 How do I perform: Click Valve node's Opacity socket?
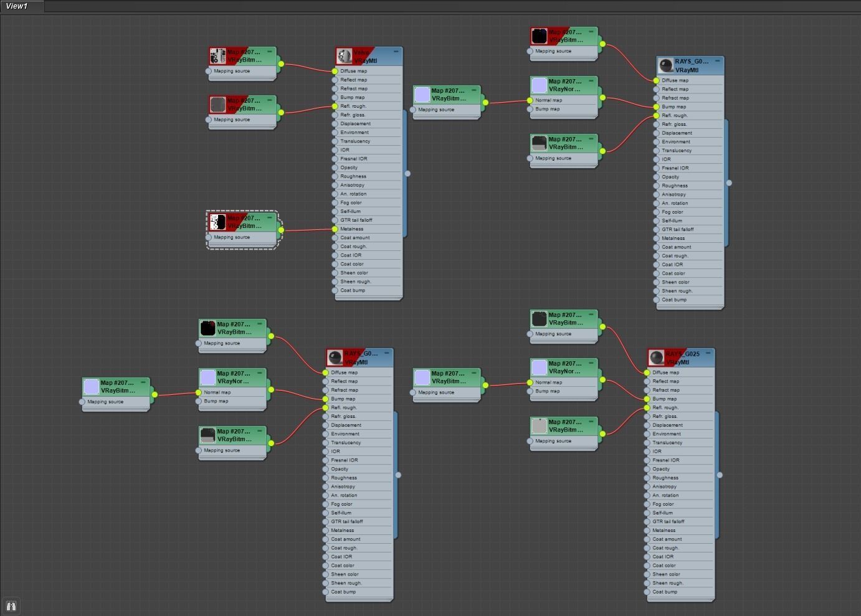(335, 168)
